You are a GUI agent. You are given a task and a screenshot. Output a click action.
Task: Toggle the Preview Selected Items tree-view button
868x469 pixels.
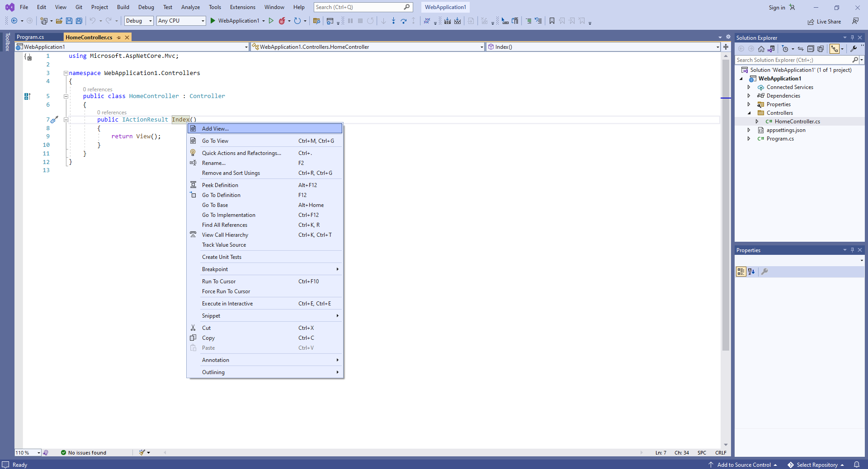(x=835, y=49)
